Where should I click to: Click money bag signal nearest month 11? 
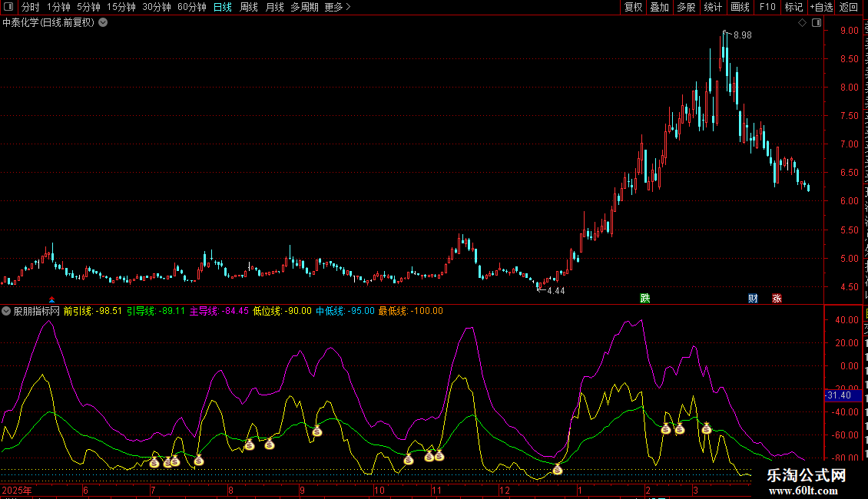pyautogui.click(x=439, y=456)
